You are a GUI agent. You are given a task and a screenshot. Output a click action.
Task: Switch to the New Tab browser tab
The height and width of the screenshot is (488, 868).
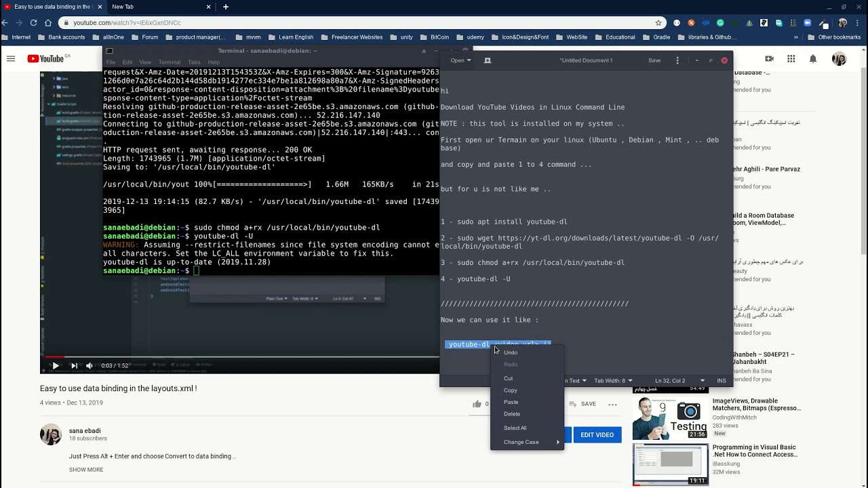(x=160, y=7)
